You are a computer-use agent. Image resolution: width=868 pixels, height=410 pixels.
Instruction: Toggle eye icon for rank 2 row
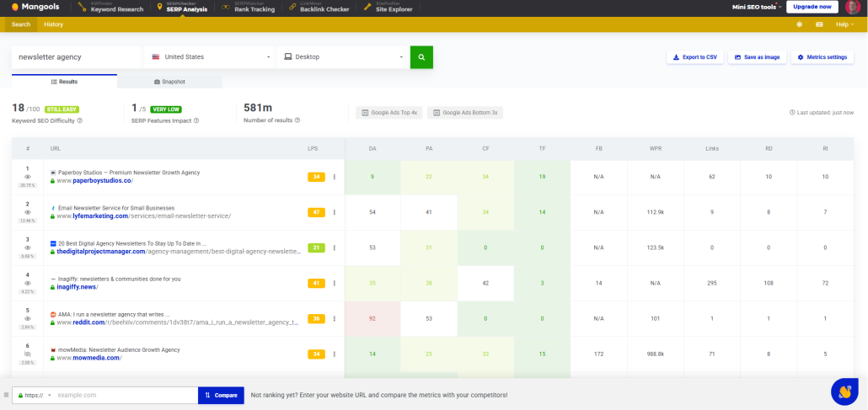coord(28,212)
